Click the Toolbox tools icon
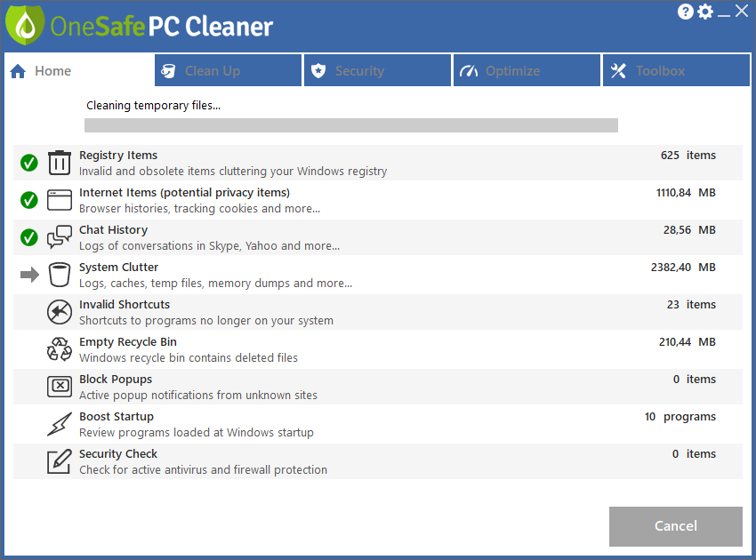Screen dimensions: 756x560 [618, 71]
